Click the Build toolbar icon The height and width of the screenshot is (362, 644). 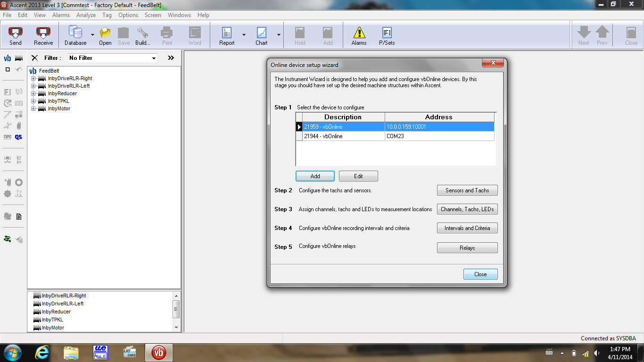(x=142, y=36)
